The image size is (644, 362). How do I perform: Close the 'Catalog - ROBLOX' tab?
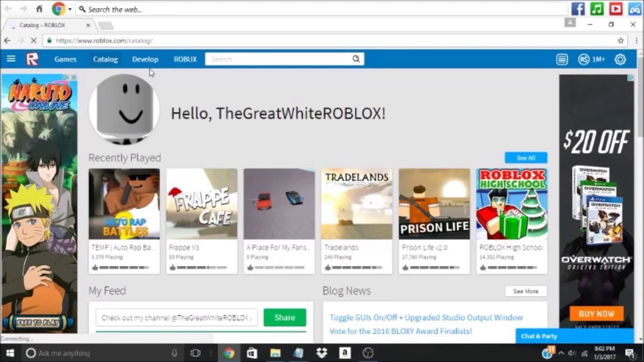88,25
